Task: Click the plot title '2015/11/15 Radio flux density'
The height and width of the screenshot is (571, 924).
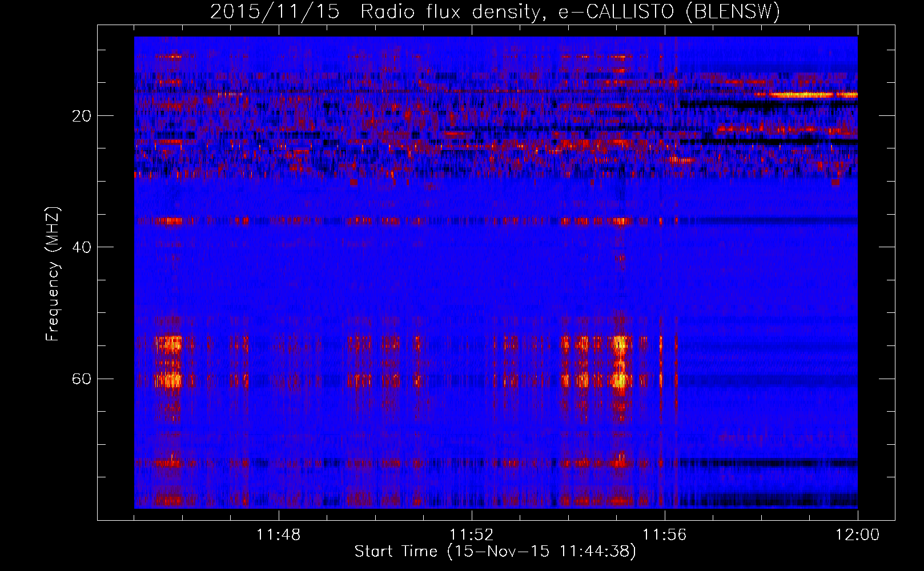Action: coord(374,11)
